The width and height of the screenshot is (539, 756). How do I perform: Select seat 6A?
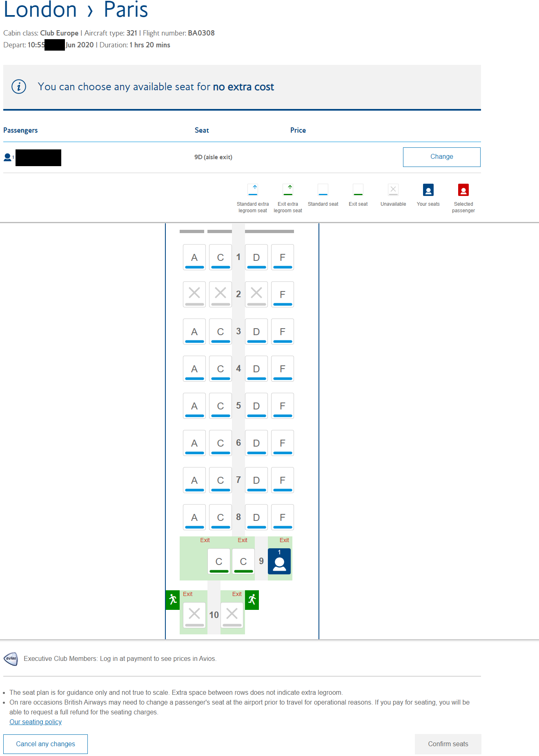194,443
